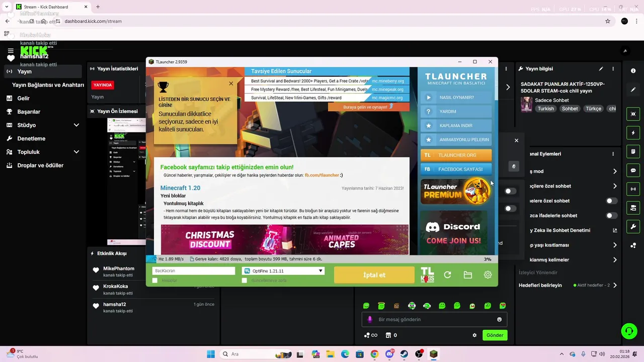Click the broadcast signal icon in right sidebar
The image size is (644, 362).
click(x=633, y=189)
